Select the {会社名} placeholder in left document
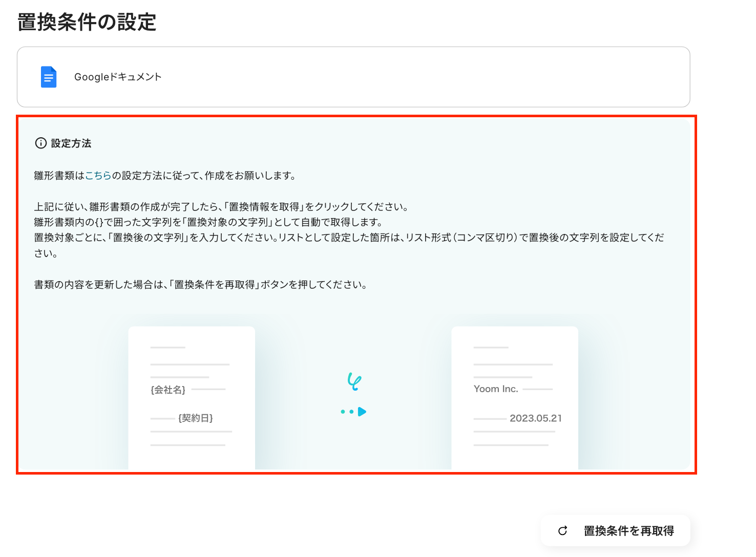The image size is (756, 557). (168, 390)
